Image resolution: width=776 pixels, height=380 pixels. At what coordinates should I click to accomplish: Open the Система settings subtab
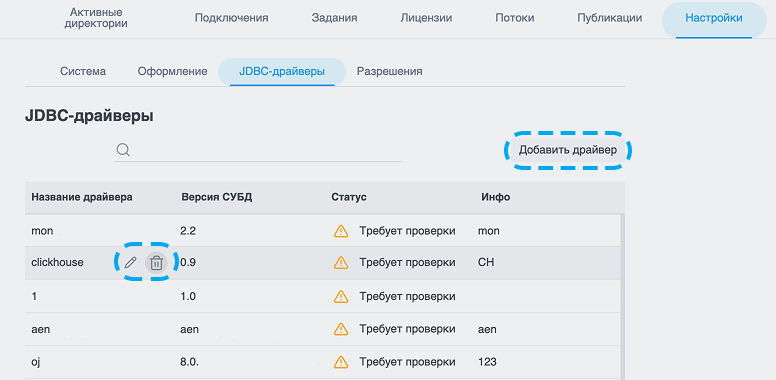tap(83, 71)
